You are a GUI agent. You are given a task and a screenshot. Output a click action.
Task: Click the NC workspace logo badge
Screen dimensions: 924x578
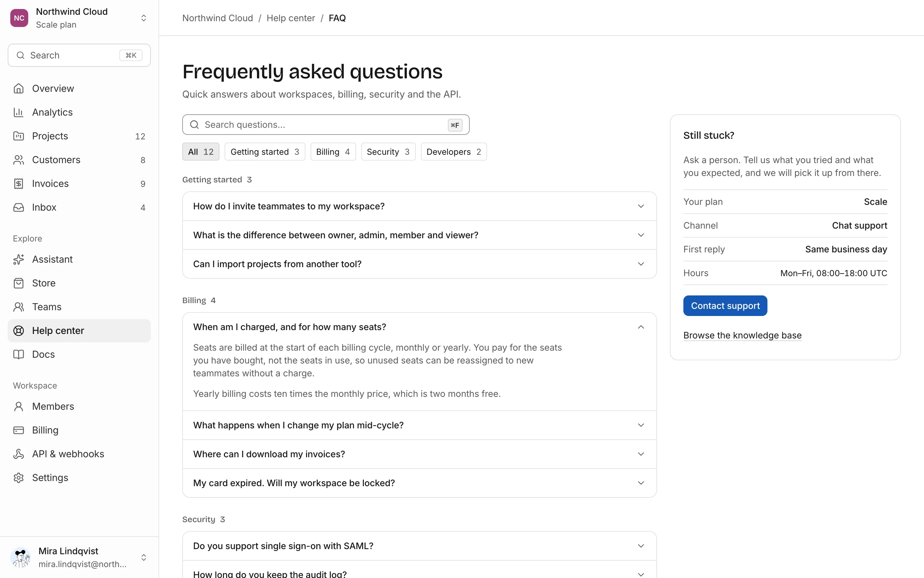(x=19, y=18)
